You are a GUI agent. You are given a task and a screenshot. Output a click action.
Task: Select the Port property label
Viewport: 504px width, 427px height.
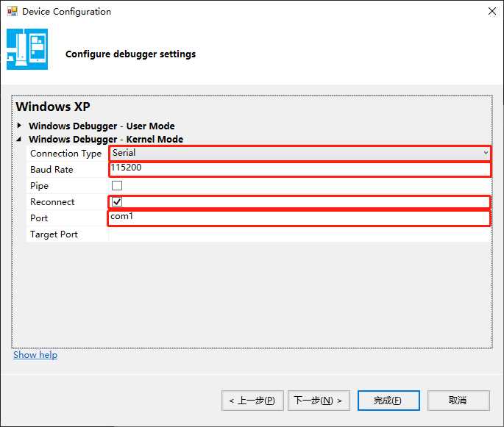pyautogui.click(x=39, y=218)
